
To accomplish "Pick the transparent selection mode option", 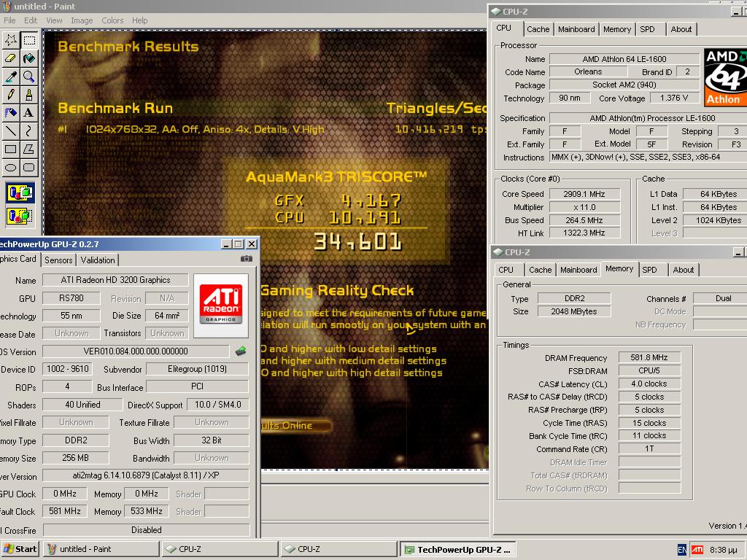I will (x=20, y=216).
